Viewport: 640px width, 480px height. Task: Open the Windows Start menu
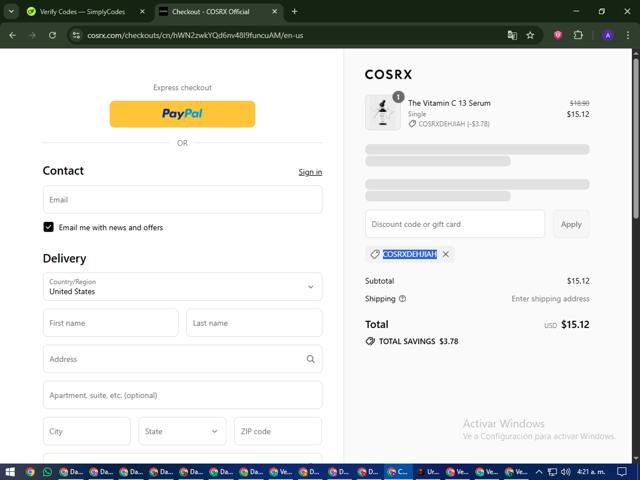tap(10, 472)
